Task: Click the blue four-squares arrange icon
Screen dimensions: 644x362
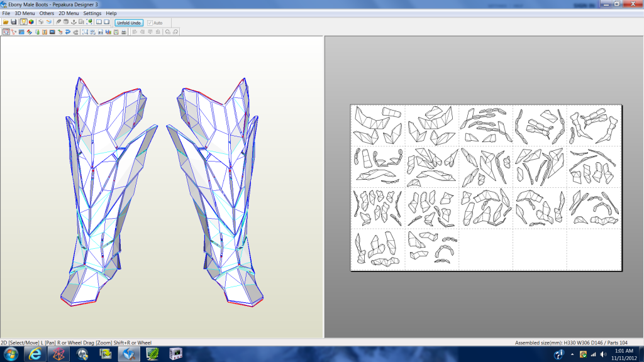Action: 93,32
